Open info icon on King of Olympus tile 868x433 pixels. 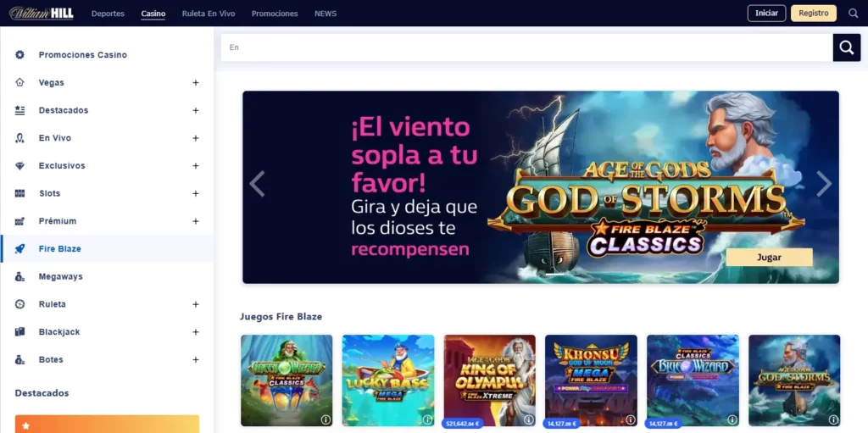pos(529,419)
